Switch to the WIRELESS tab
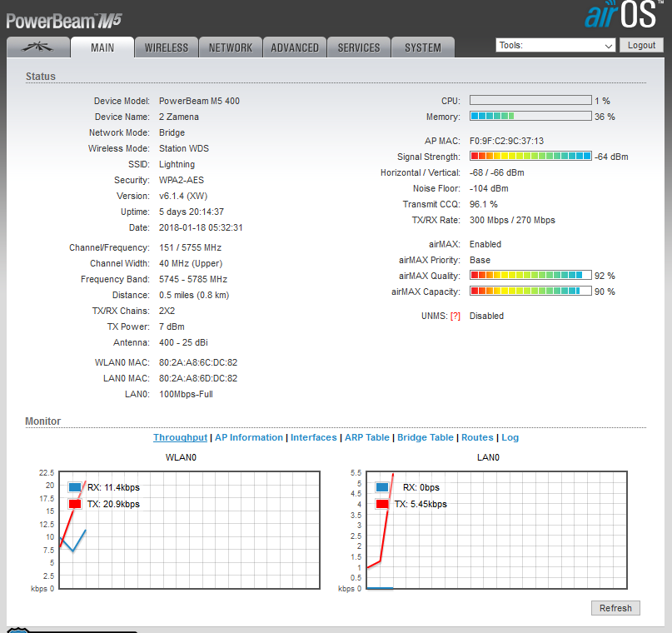Viewport: 672px width, 633px height. tap(167, 47)
